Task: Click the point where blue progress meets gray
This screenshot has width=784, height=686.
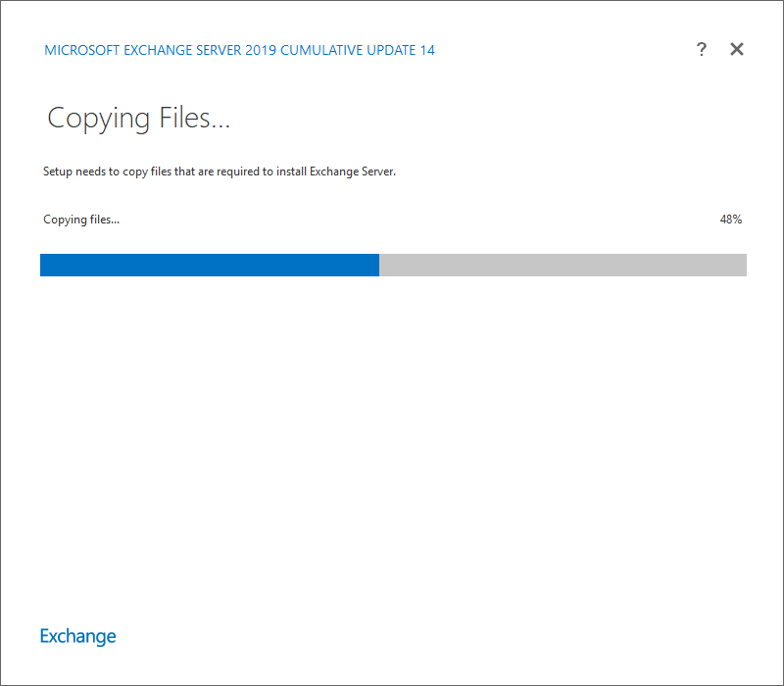Action: click(x=379, y=265)
